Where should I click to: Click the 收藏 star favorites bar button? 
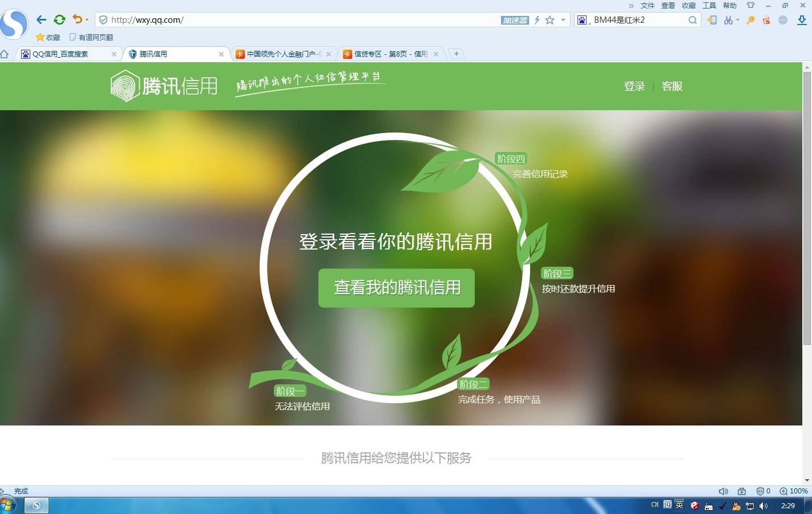point(48,37)
